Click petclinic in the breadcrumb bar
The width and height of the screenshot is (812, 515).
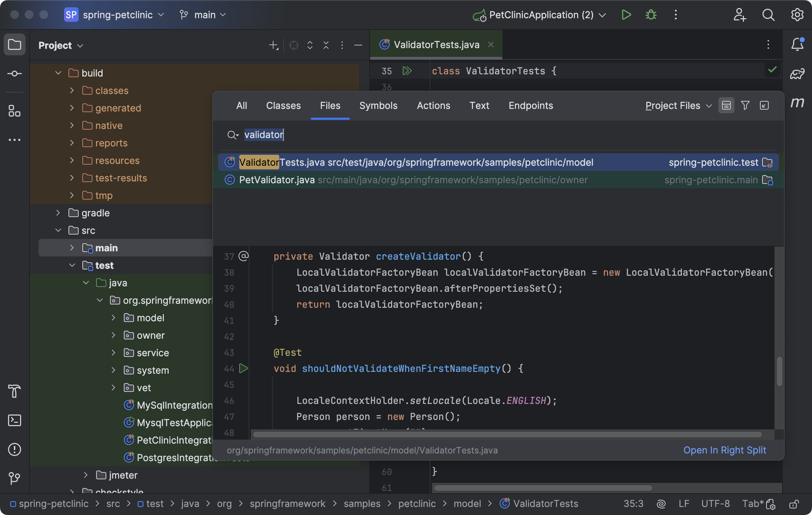coord(417,504)
